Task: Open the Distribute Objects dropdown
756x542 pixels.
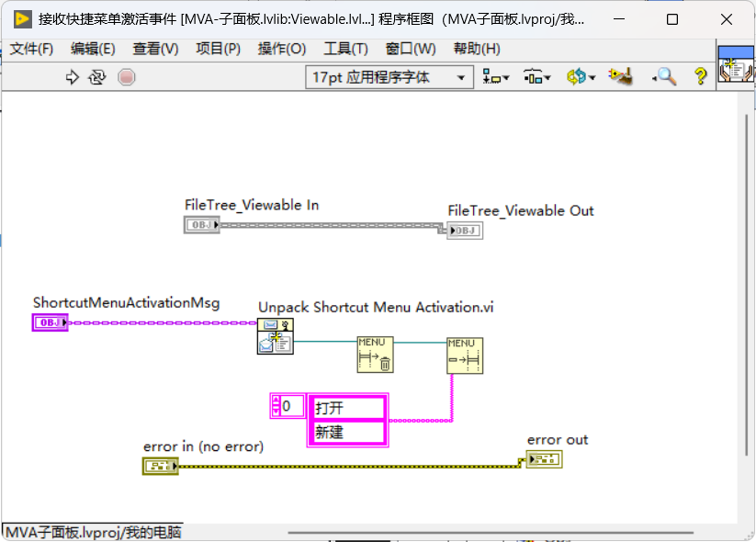Action: pos(536,76)
